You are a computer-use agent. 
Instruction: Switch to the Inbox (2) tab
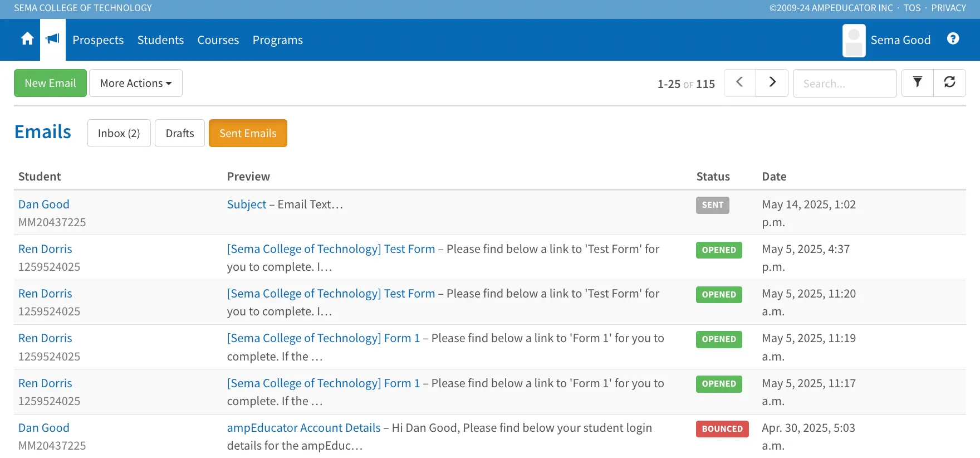[119, 133]
